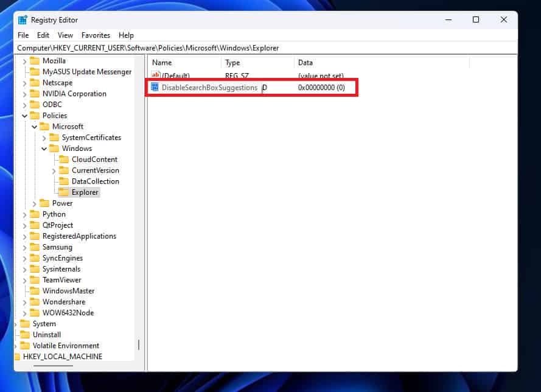Expand the Samsung key

click(x=24, y=248)
